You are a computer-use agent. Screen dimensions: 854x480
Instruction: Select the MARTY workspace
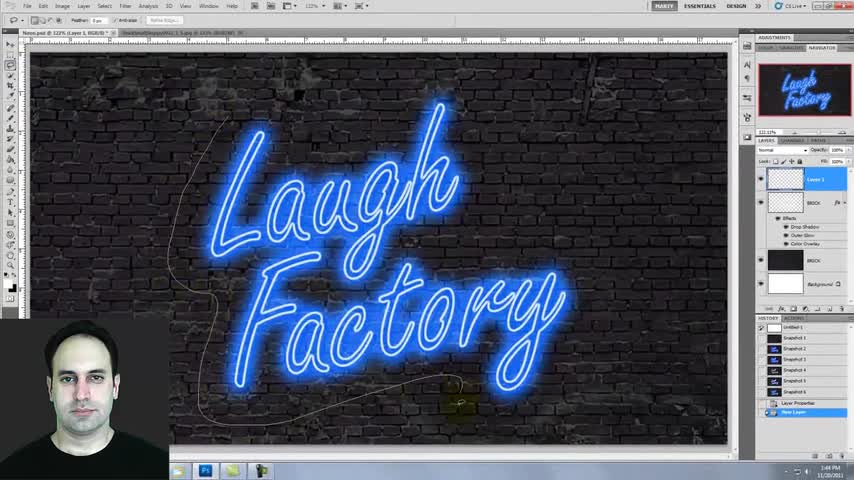(664, 6)
